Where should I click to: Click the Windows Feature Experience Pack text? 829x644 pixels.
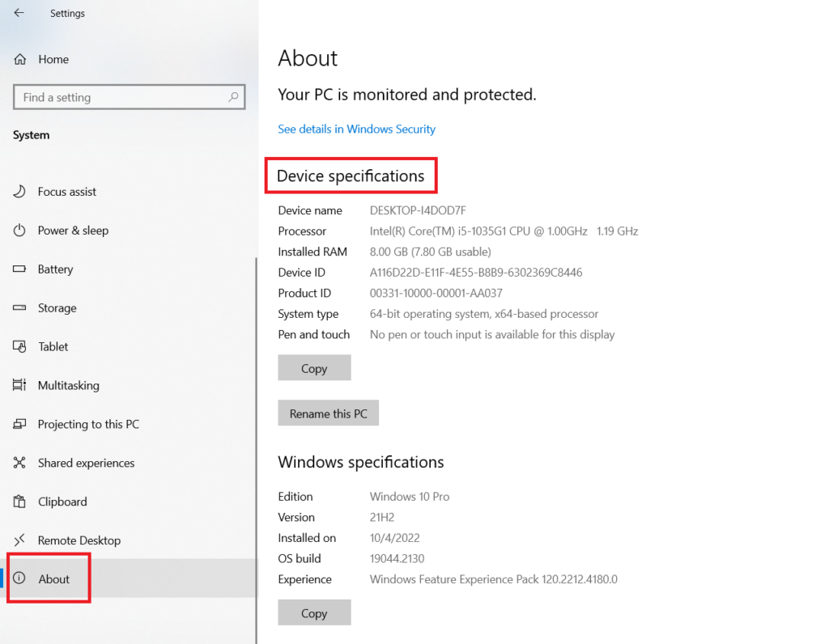pos(494,579)
